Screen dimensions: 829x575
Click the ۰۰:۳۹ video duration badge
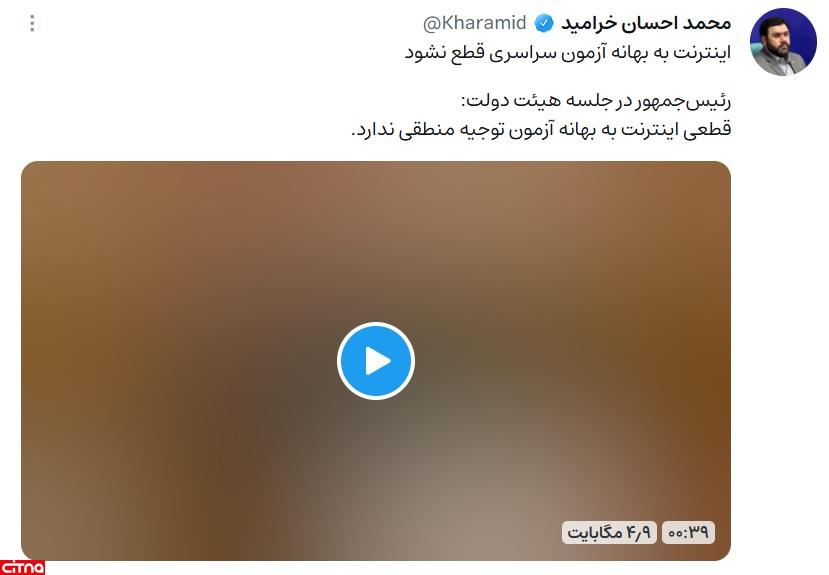pos(688,532)
